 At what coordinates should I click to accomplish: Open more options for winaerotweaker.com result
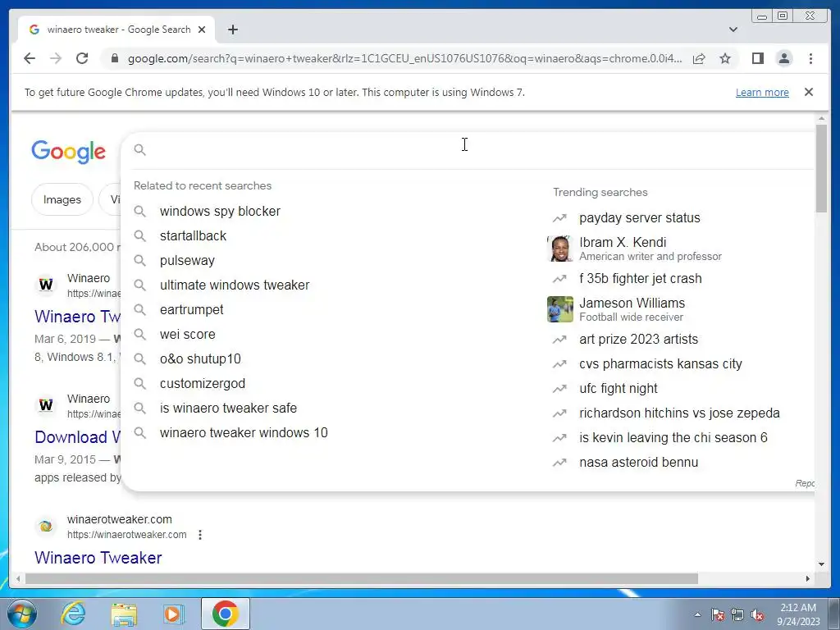click(x=200, y=535)
